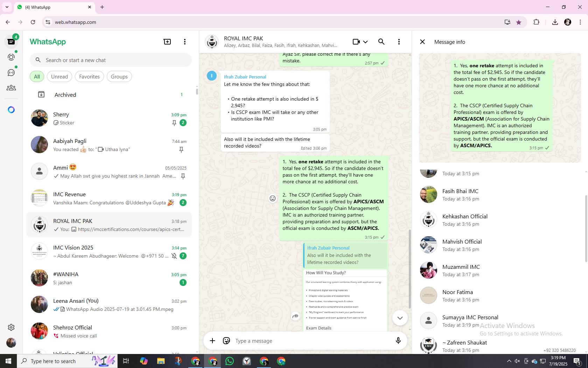Select the Favorites filter
The image size is (588, 368).
89,77
